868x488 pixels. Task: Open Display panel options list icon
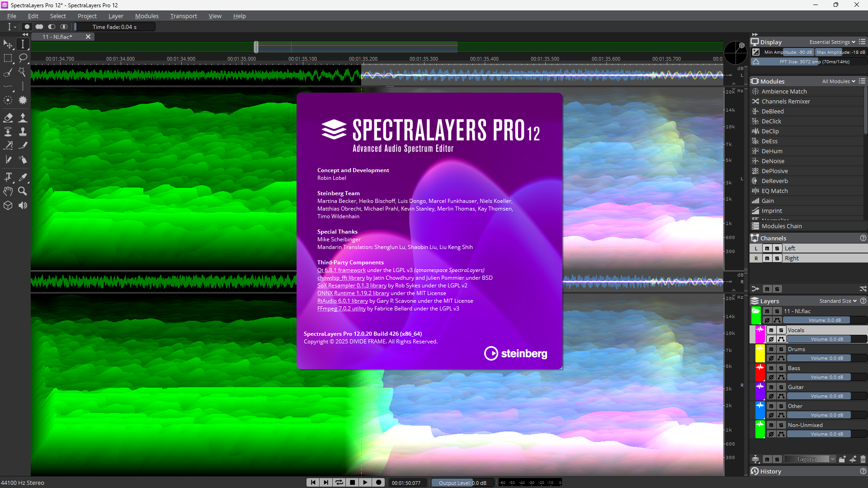[x=862, y=42]
